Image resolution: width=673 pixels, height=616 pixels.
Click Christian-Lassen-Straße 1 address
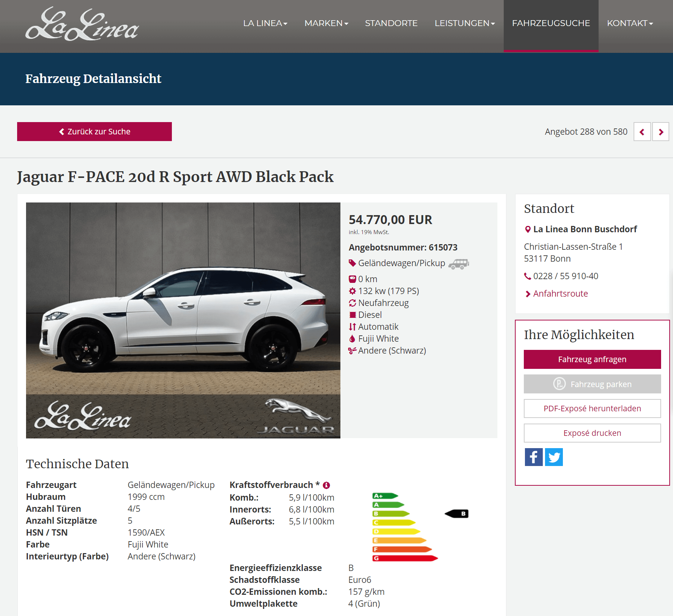pos(573,247)
